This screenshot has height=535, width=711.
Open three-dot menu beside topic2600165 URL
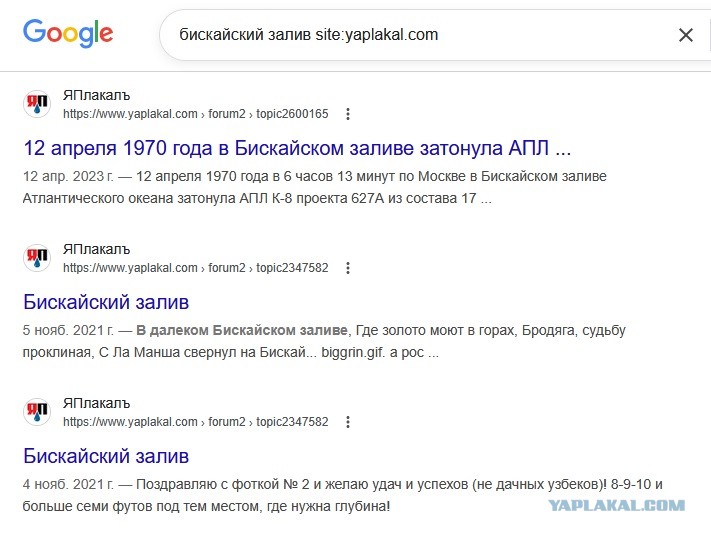(x=348, y=114)
